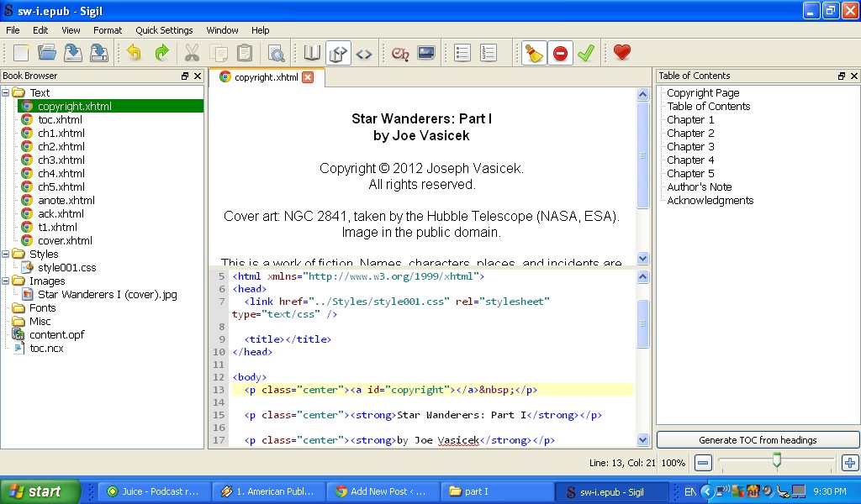This screenshot has width=861, height=504.
Task: Open the Windows start menu
Action: pos(40,491)
